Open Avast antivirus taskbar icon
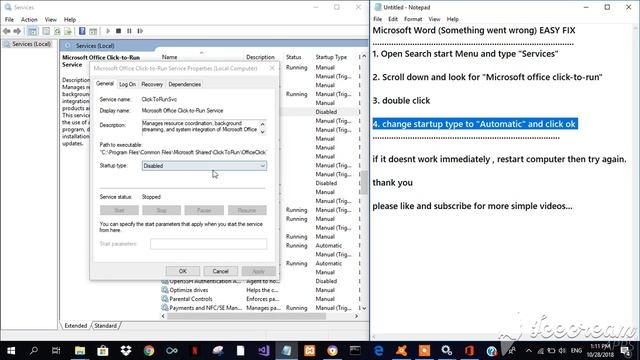640x360 pixels. [x=402, y=351]
